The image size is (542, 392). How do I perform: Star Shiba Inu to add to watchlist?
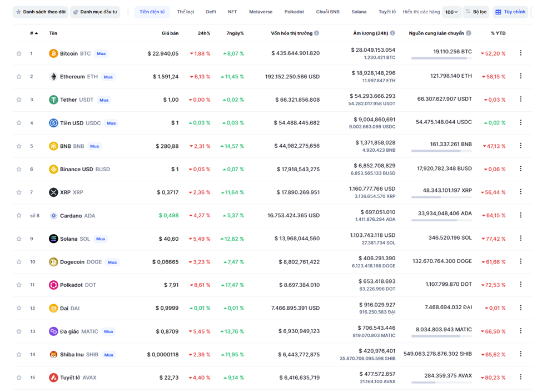(19, 355)
